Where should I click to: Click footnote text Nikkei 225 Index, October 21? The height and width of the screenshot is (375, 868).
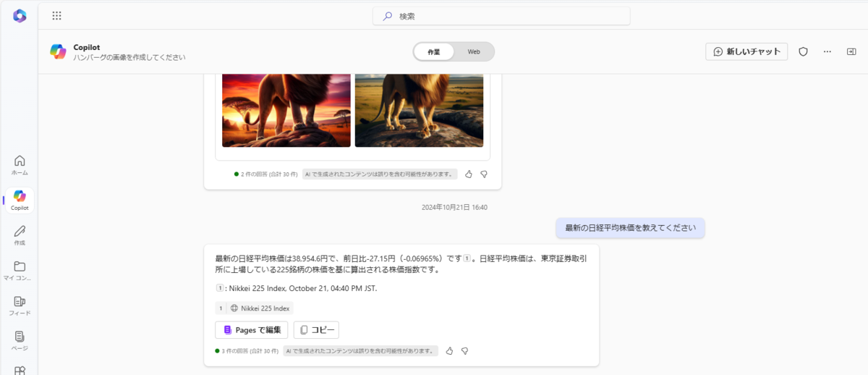(x=302, y=288)
